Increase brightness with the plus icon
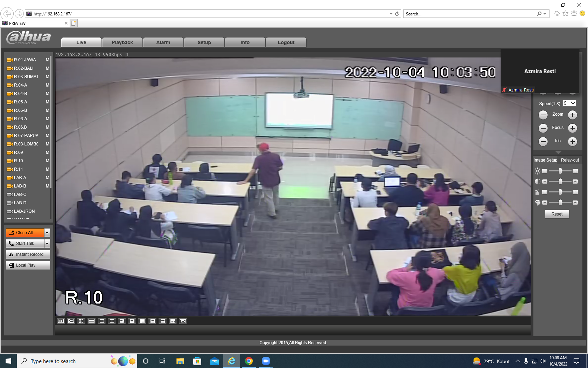Screen dimensions: 588x368 point(575,171)
